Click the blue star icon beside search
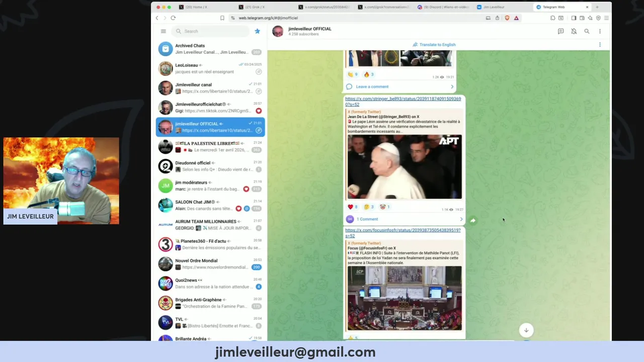This screenshot has width=644, height=362. (x=257, y=31)
